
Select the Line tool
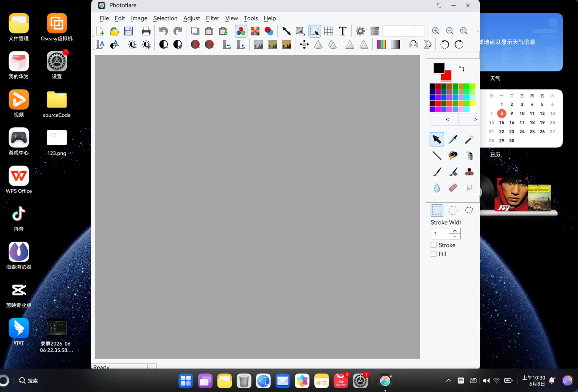pos(437,155)
